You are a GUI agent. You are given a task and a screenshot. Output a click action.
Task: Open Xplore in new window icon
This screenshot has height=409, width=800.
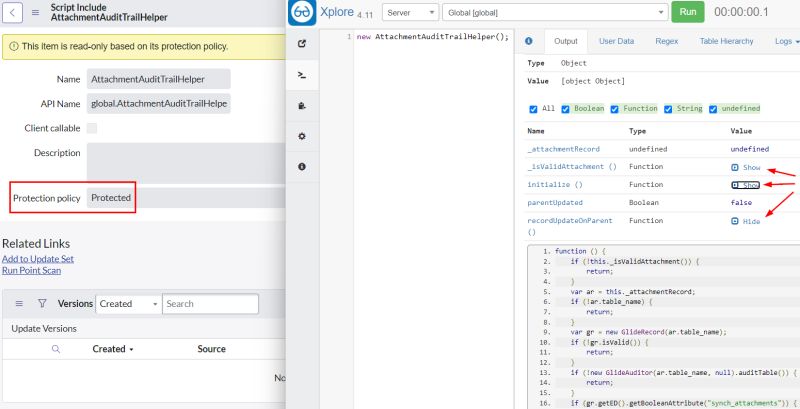[x=302, y=44]
